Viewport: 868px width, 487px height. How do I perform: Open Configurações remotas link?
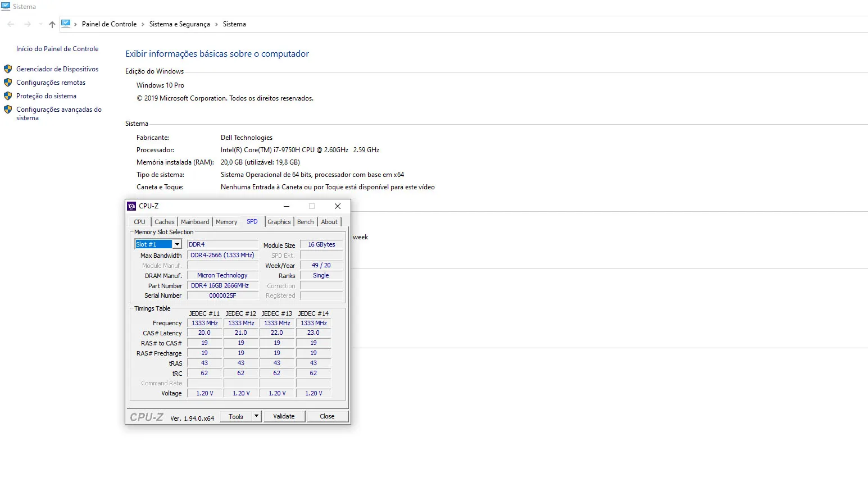51,83
